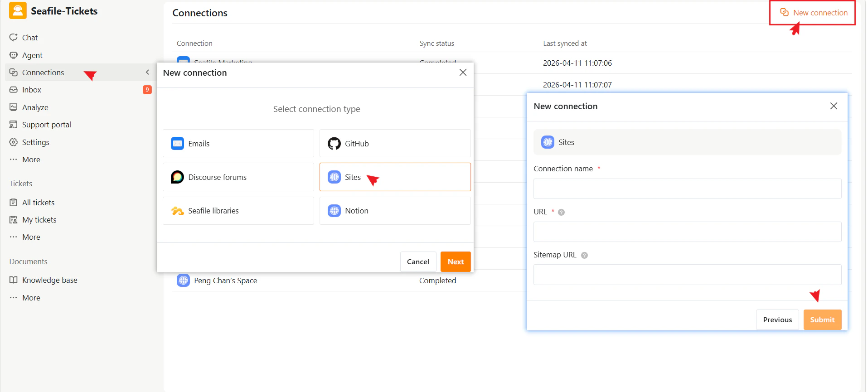Choose Seafile libraries connection type
The image size is (868, 392).
[x=238, y=211]
